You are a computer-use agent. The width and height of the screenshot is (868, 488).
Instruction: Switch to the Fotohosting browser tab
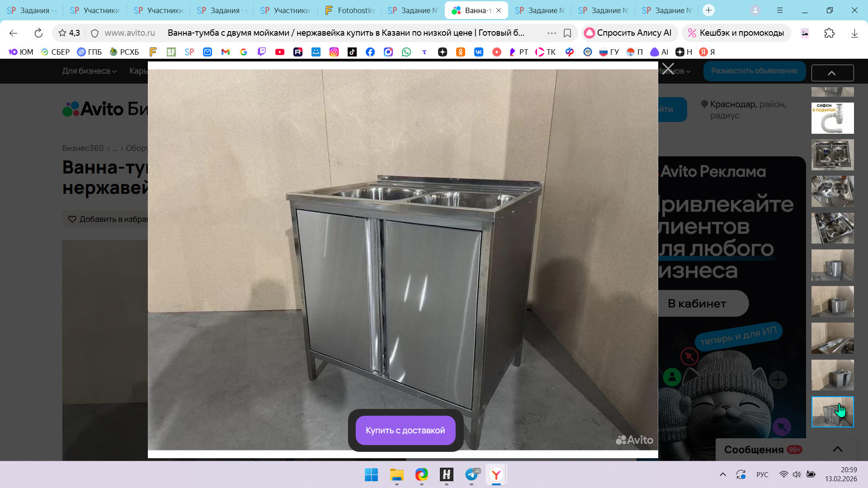[350, 10]
